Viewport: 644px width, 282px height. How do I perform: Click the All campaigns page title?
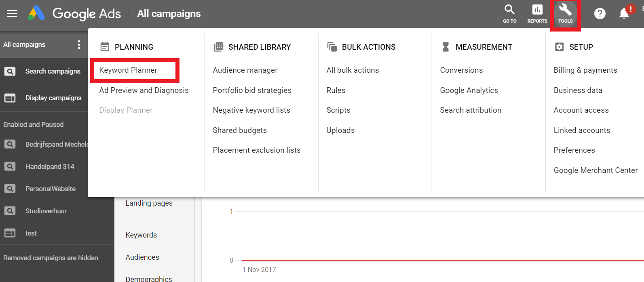(169, 14)
